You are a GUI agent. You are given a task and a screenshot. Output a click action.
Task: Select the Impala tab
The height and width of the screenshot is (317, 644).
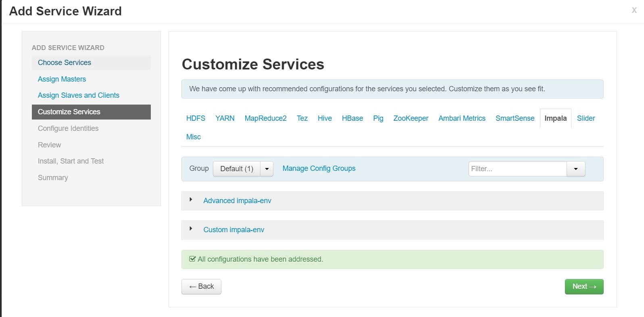[555, 118]
